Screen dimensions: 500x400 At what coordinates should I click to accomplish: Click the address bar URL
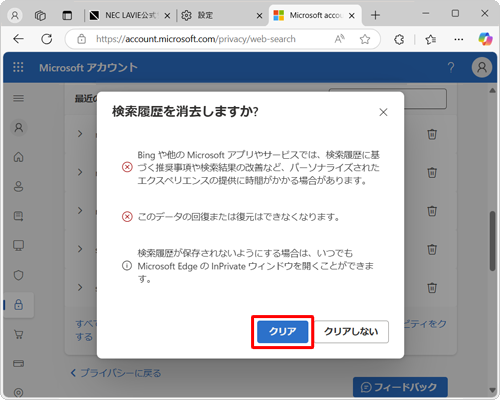[x=196, y=39]
